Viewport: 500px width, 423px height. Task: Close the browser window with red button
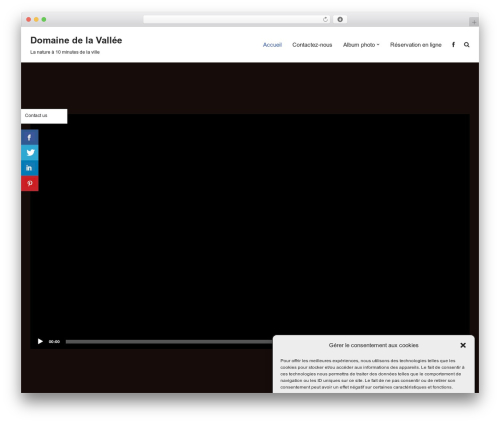[29, 19]
